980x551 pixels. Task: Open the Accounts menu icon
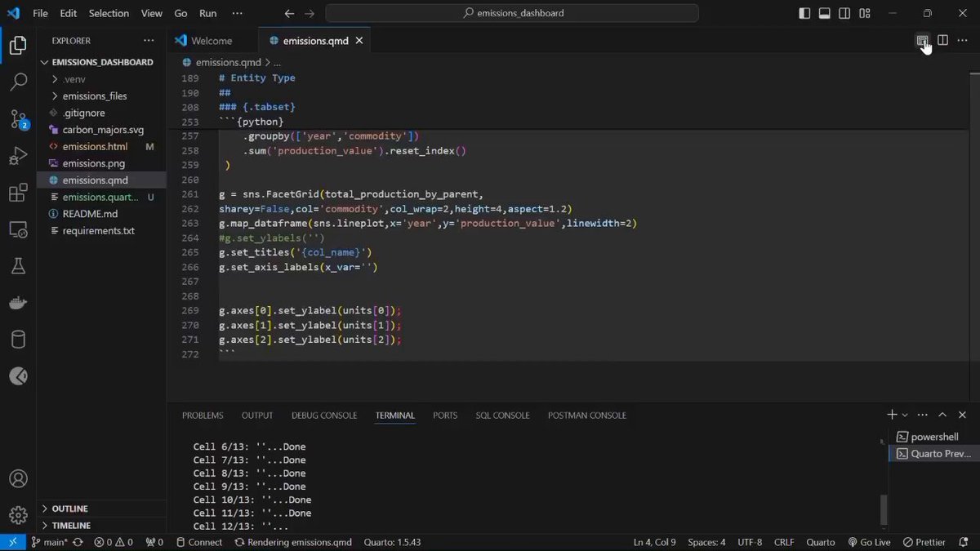[x=18, y=479]
